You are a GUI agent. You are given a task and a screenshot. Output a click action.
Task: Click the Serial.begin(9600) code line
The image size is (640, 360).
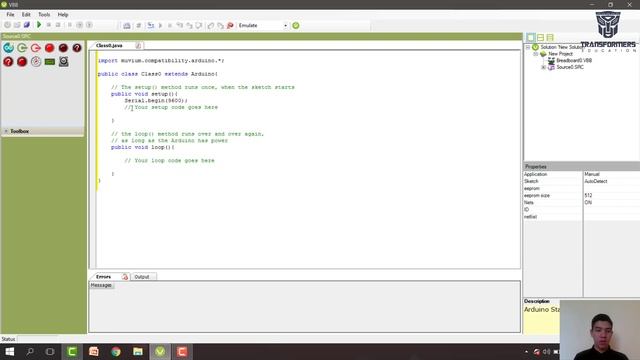[x=156, y=100]
